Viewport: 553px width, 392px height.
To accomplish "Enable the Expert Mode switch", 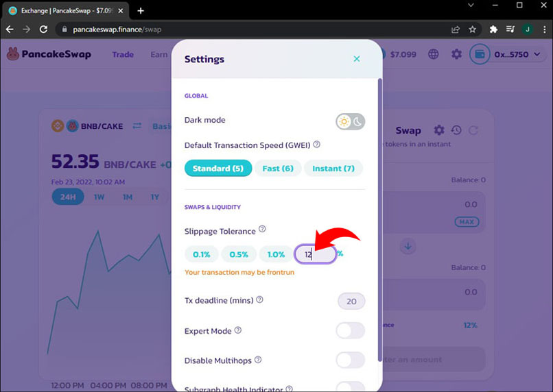I will click(x=350, y=330).
